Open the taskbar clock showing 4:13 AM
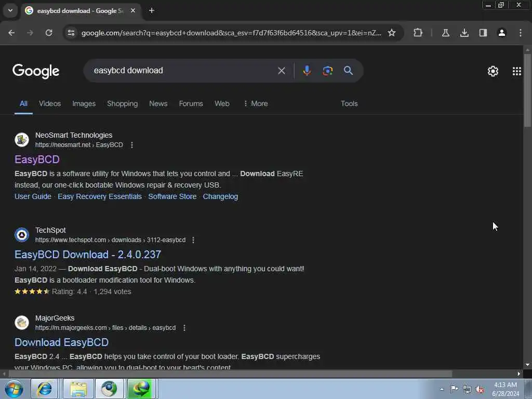This screenshot has width=532, height=399. pyautogui.click(x=506, y=389)
